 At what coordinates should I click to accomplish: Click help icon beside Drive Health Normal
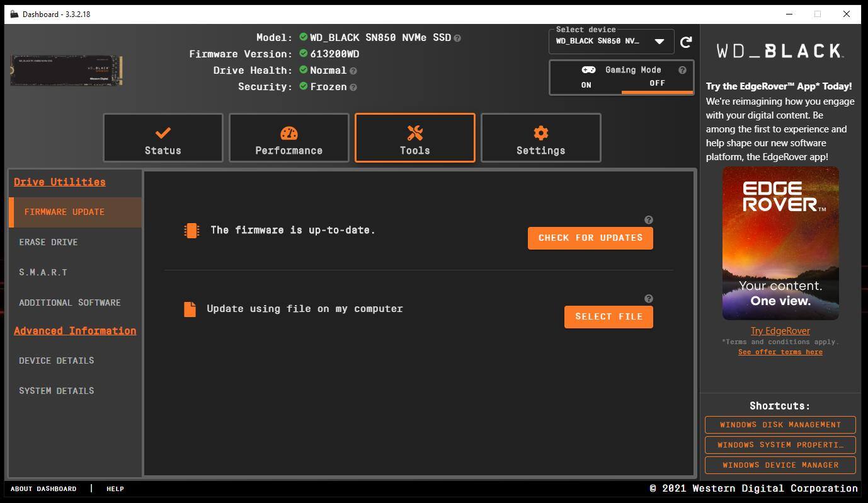[x=353, y=71]
